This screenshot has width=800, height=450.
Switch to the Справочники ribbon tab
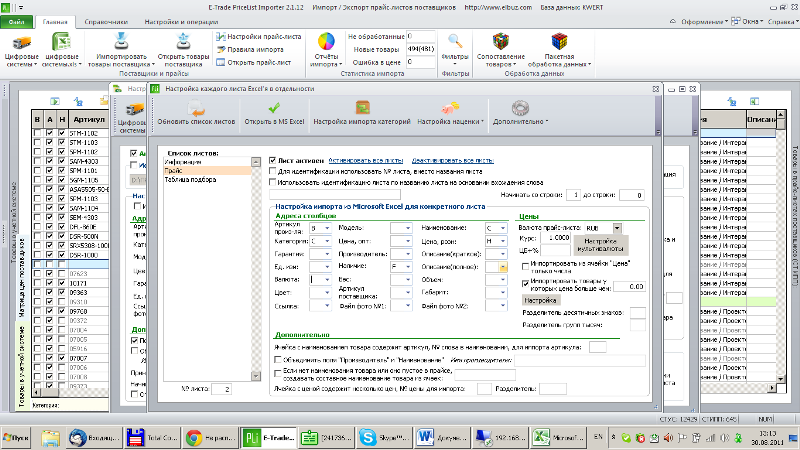[106, 22]
